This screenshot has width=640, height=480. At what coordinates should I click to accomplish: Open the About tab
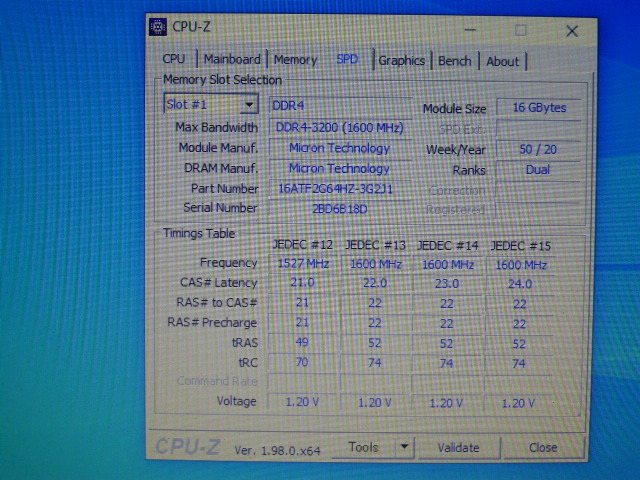[502, 62]
